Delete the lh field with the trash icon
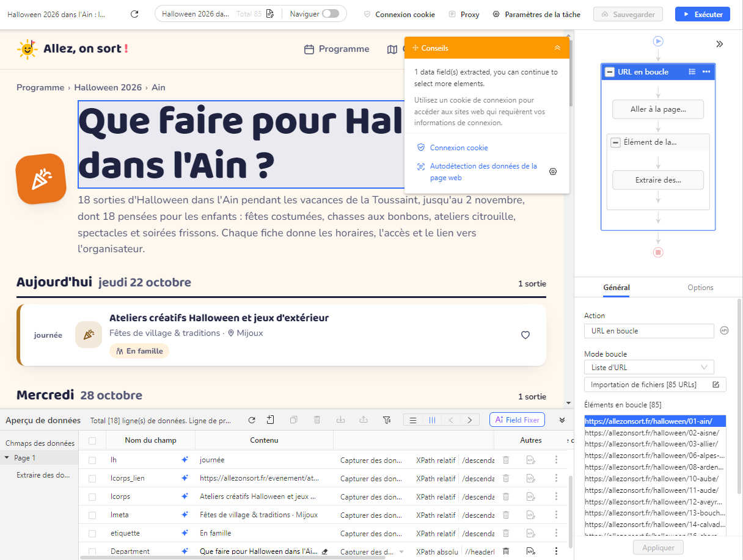 pos(506,460)
